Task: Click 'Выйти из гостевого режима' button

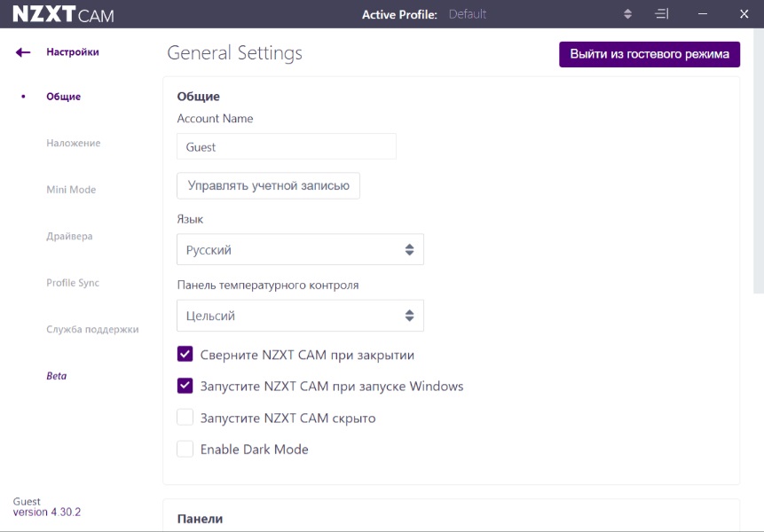Action: click(x=649, y=54)
